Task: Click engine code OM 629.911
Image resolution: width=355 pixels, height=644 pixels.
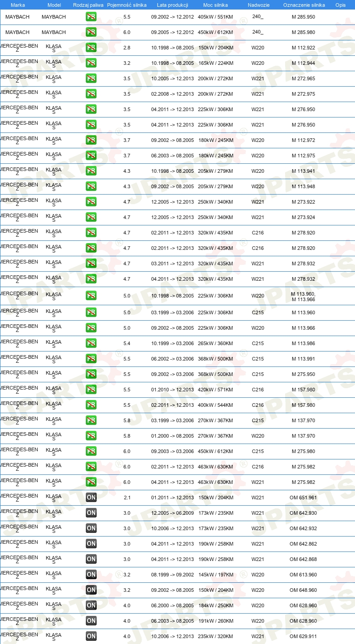Action: [x=304, y=636]
